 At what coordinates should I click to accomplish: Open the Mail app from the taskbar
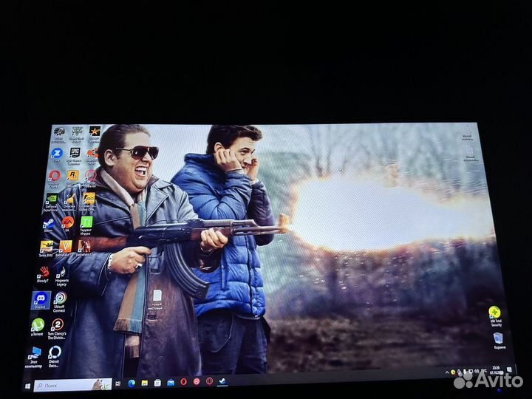pos(171,383)
